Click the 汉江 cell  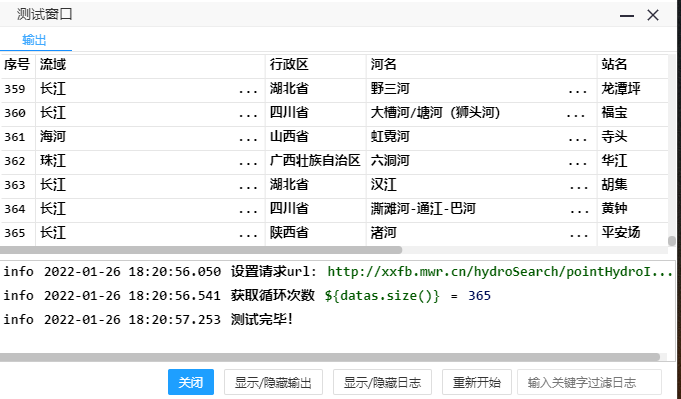coord(383,185)
